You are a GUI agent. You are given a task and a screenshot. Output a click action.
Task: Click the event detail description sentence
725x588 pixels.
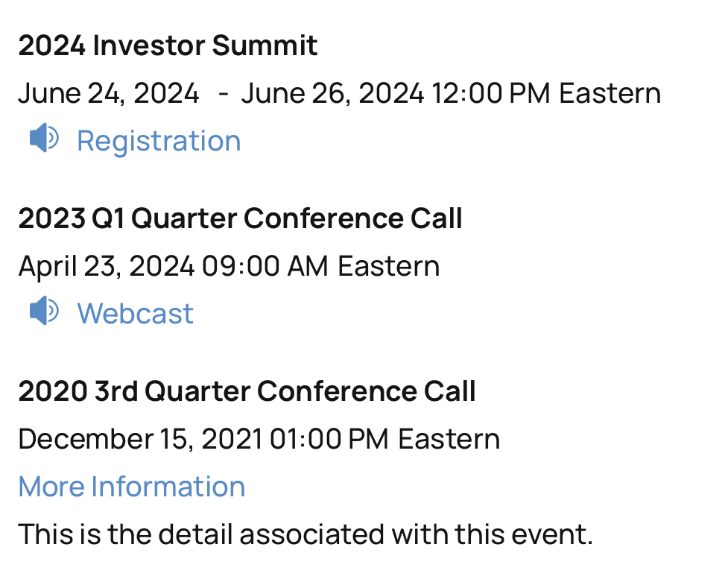coord(305,534)
